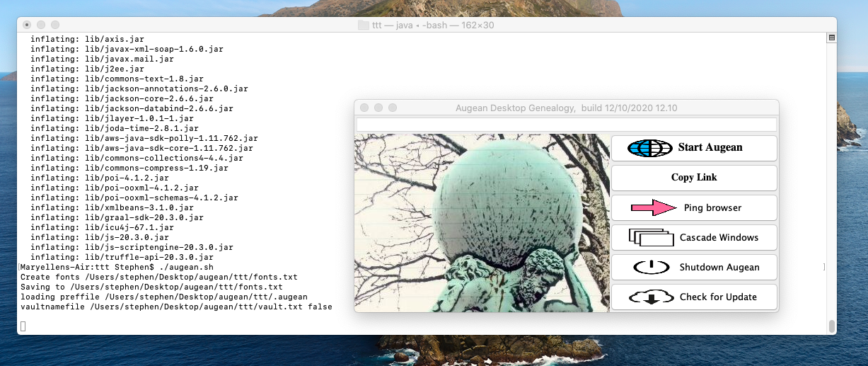Click the line with js-scriptengine-20.3.0.jar
Viewport: 868px width, 366px height.
pos(132,248)
